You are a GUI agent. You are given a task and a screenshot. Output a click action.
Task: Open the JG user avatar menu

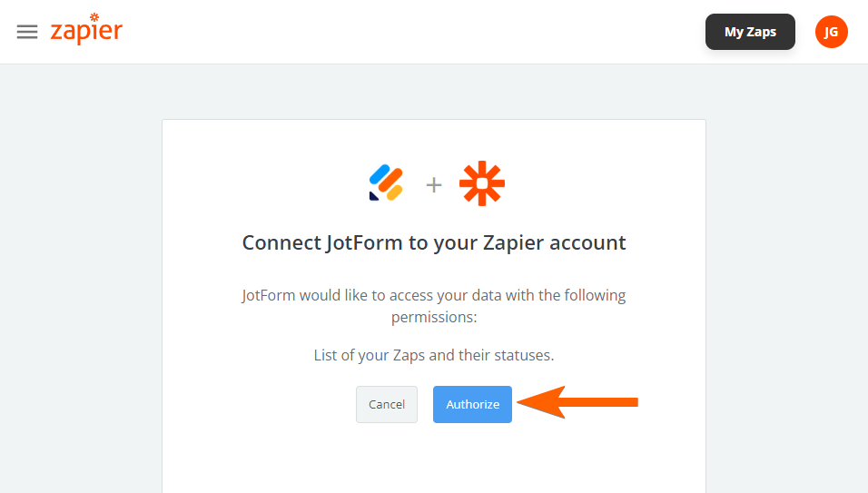831,32
